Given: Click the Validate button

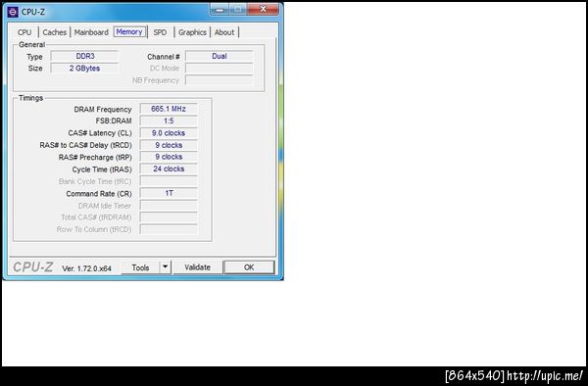Looking at the screenshot, I should coord(198,267).
